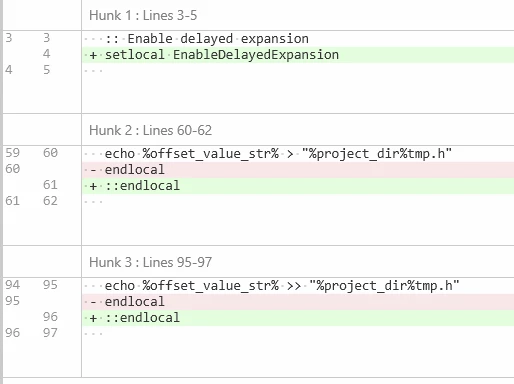
Task: Click new line number 5 in gutter
Action: (x=47, y=70)
